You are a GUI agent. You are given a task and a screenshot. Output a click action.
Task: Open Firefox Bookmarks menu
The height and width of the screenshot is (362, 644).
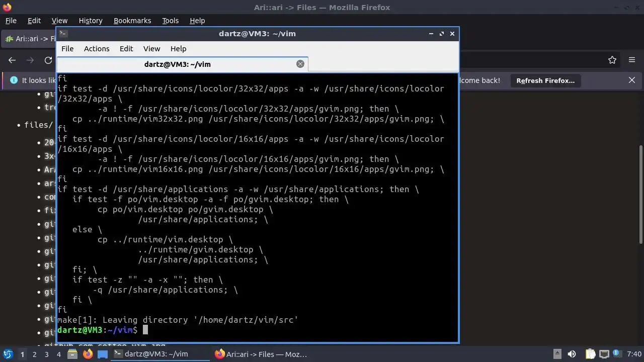tap(132, 21)
